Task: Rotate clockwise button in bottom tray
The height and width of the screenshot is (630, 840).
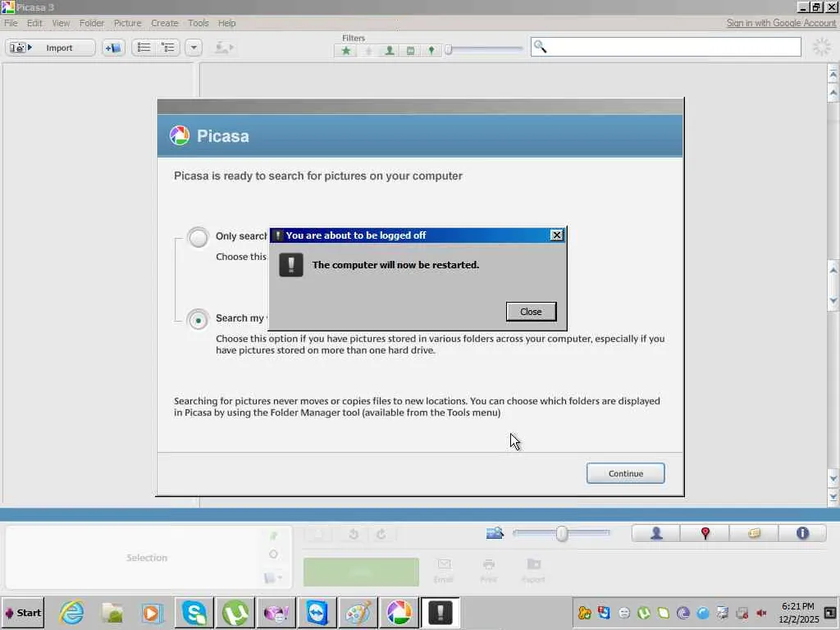Action: point(381,534)
